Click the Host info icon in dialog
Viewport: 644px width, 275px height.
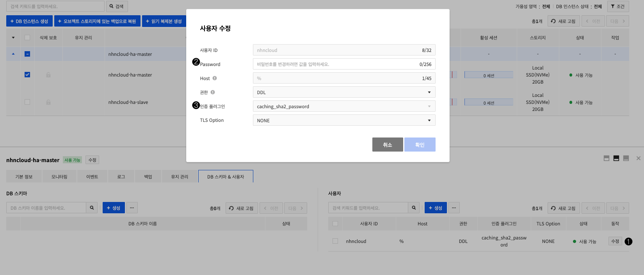[x=215, y=78]
